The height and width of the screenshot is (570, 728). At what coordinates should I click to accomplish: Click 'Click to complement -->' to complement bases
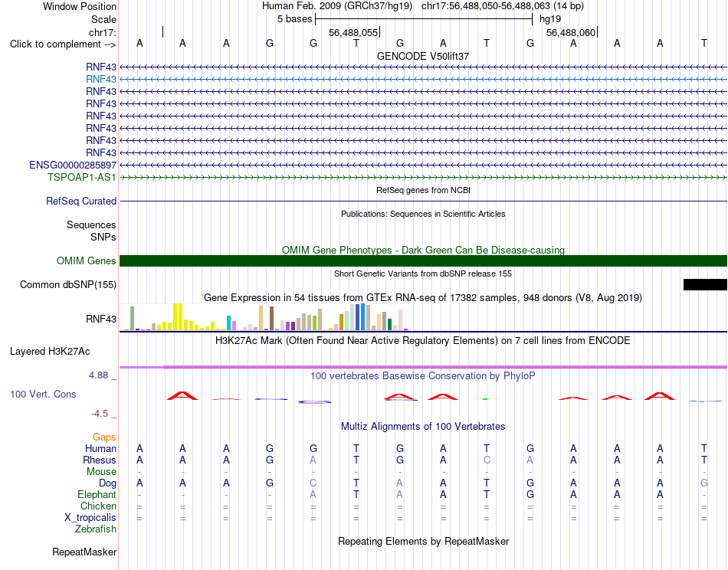pyautogui.click(x=63, y=44)
